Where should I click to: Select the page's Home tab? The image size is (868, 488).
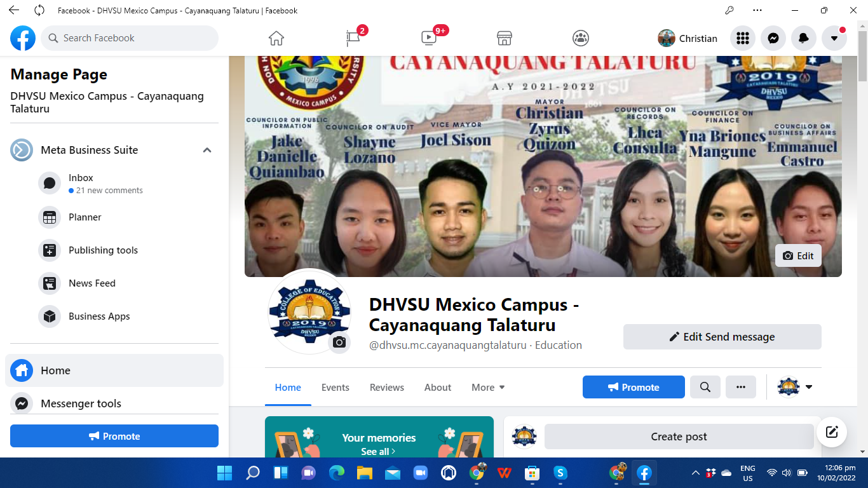tap(288, 387)
